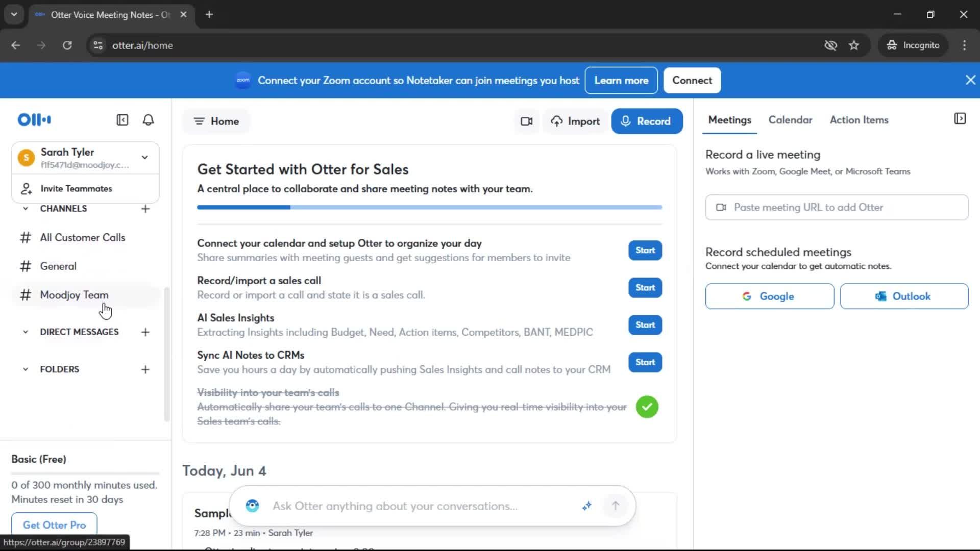Image resolution: width=980 pixels, height=551 pixels.
Task: Switch to the Calendar tab
Action: (x=790, y=120)
